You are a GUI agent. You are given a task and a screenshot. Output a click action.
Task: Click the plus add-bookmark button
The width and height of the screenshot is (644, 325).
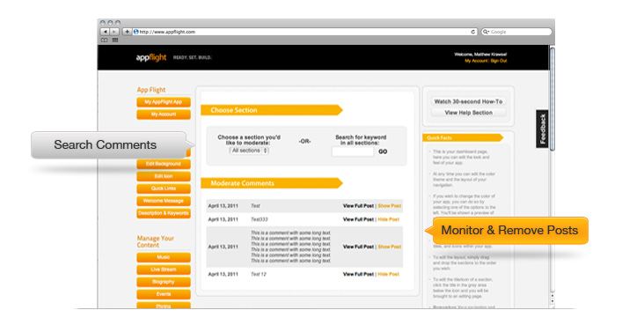tap(127, 32)
